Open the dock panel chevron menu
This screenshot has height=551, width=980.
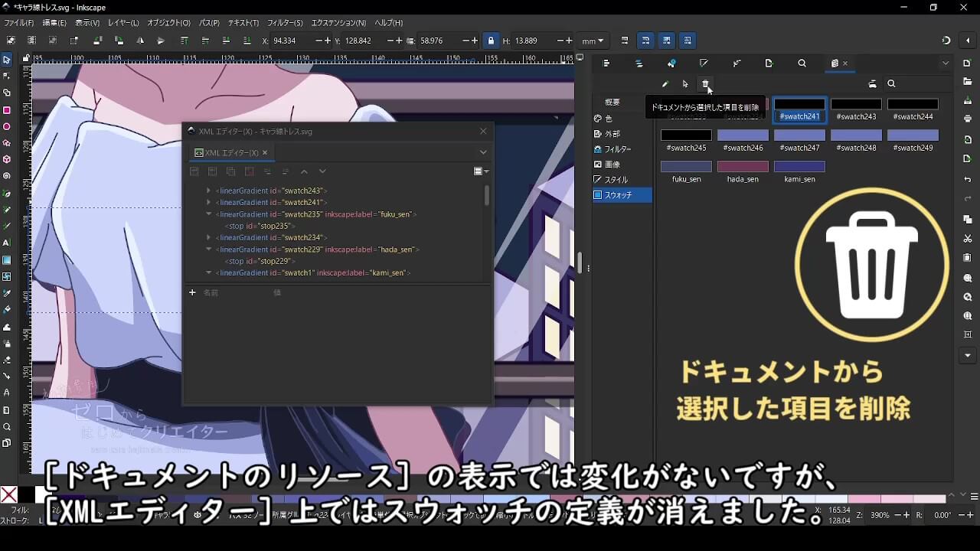click(946, 64)
